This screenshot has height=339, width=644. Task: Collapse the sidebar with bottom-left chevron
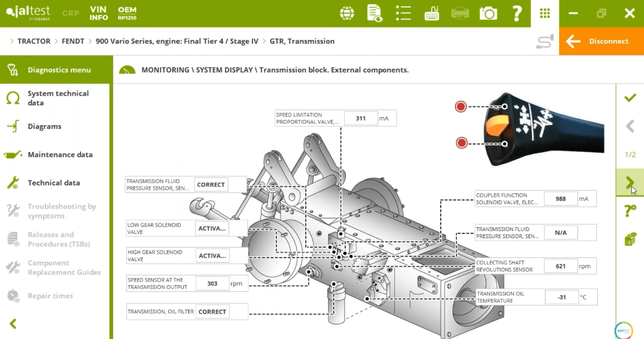(x=13, y=323)
